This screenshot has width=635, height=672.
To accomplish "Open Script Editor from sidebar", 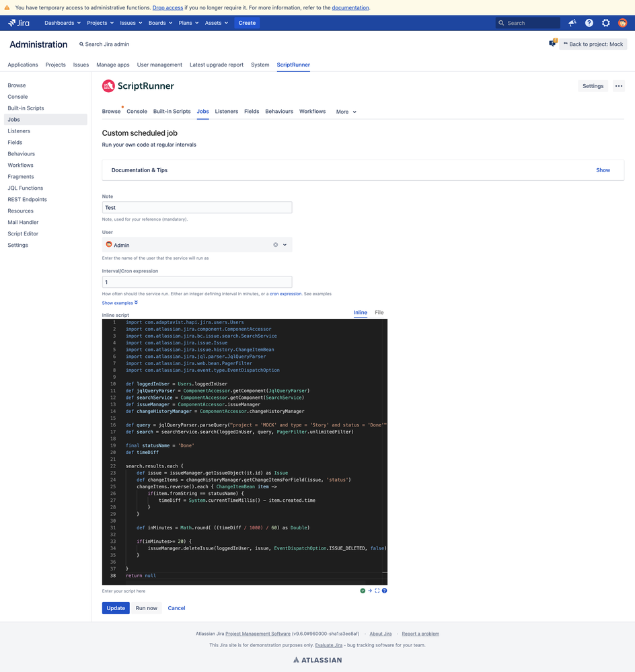I will tap(23, 234).
